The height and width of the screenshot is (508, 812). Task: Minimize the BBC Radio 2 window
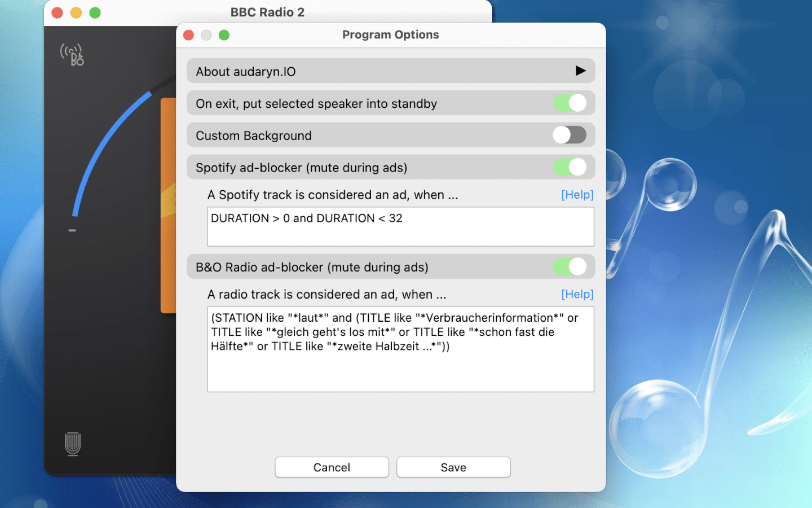tap(76, 12)
